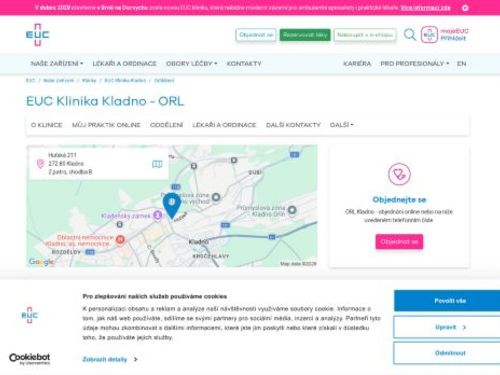This screenshot has width=500, height=375.
Task: Click the EUC Klinika Kladno - ORL title
Action: point(105,101)
